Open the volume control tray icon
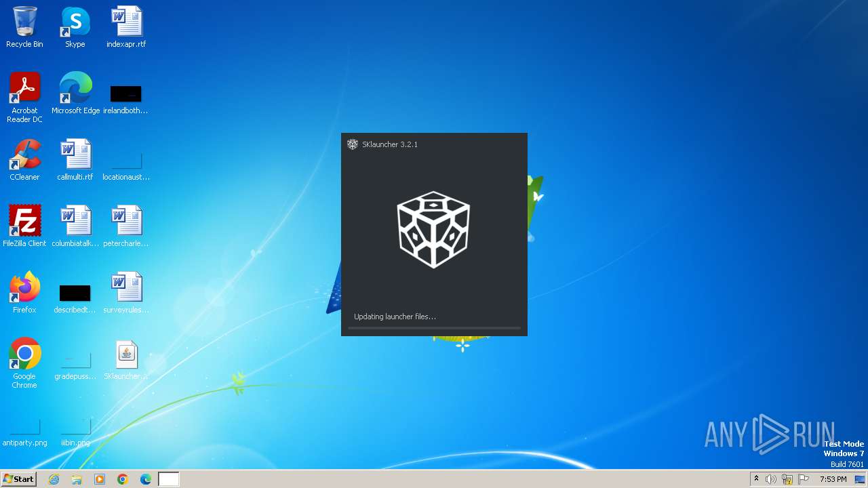The image size is (868, 488). (771, 479)
